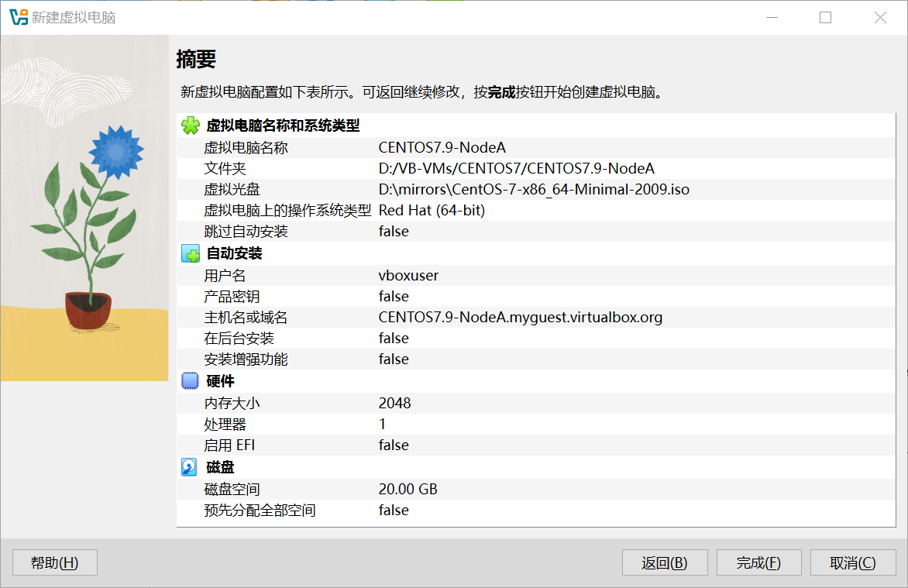
Task: Click the 用户名 row label
Action: 225,276
